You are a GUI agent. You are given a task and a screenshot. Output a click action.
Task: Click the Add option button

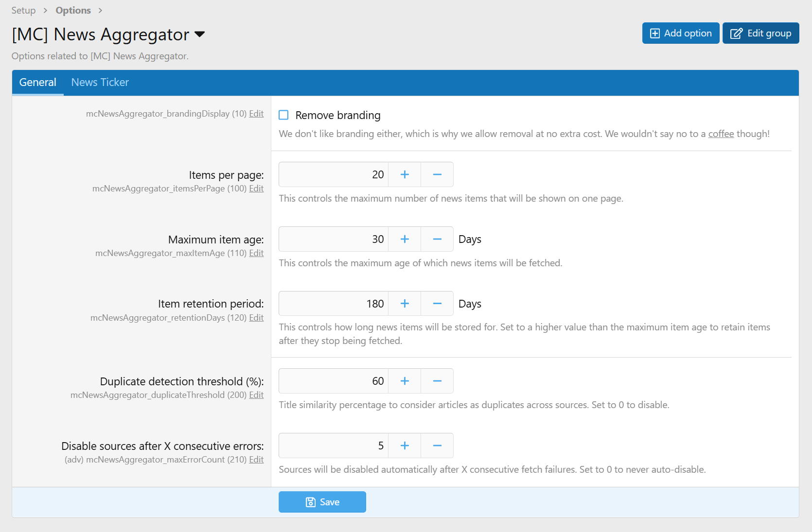pos(680,33)
